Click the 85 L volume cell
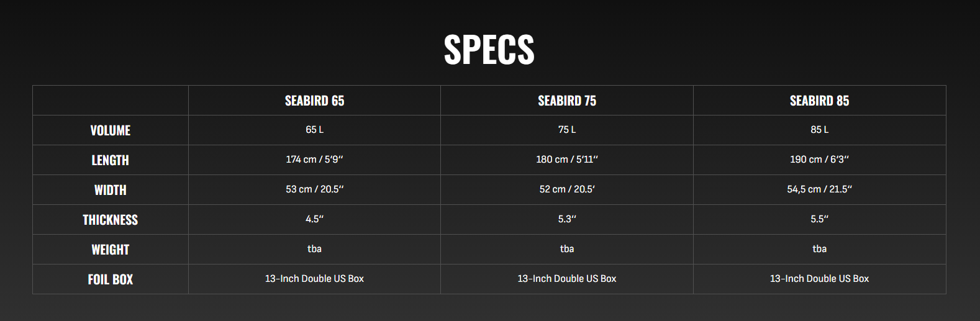The image size is (980, 321). tap(819, 130)
